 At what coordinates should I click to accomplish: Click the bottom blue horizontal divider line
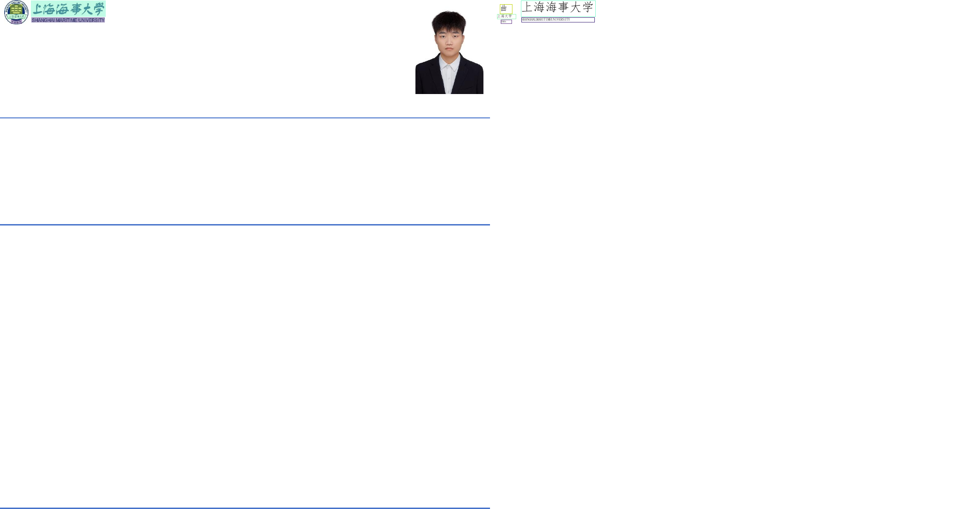[245, 508]
